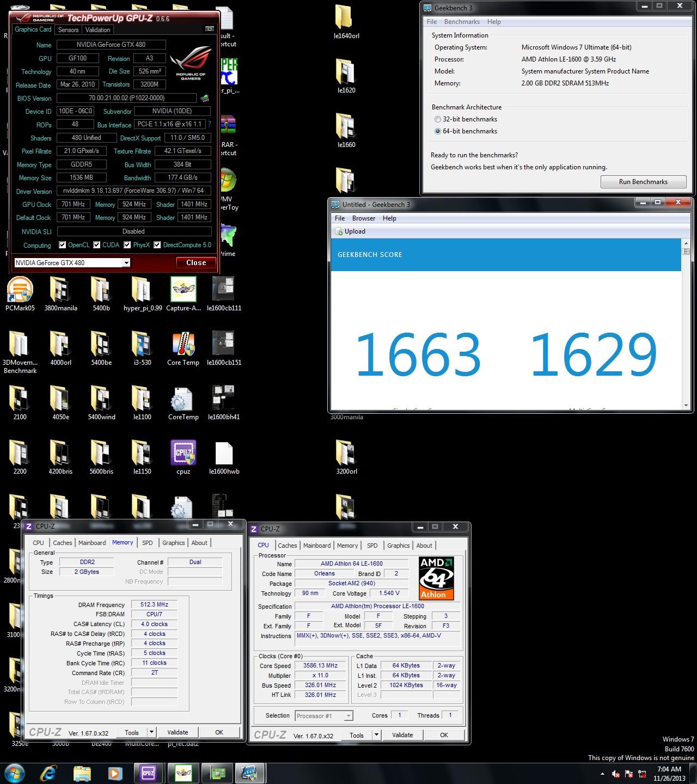Open the PCMark05 desktop shortcut
697x784 pixels.
20,294
